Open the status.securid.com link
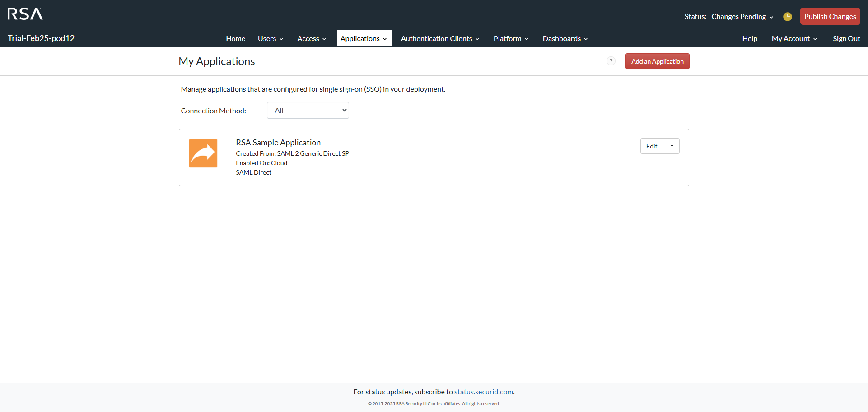868x412 pixels. coord(483,392)
